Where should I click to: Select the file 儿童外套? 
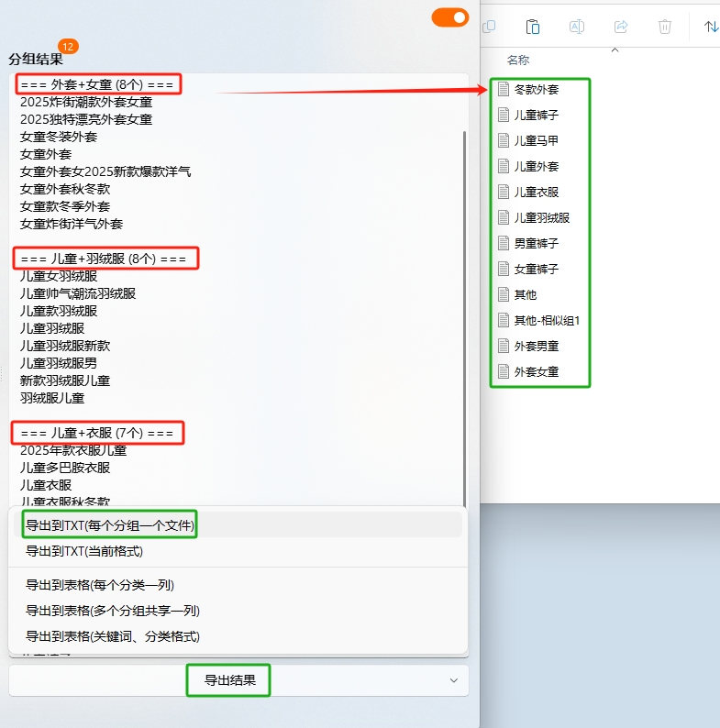click(537, 166)
